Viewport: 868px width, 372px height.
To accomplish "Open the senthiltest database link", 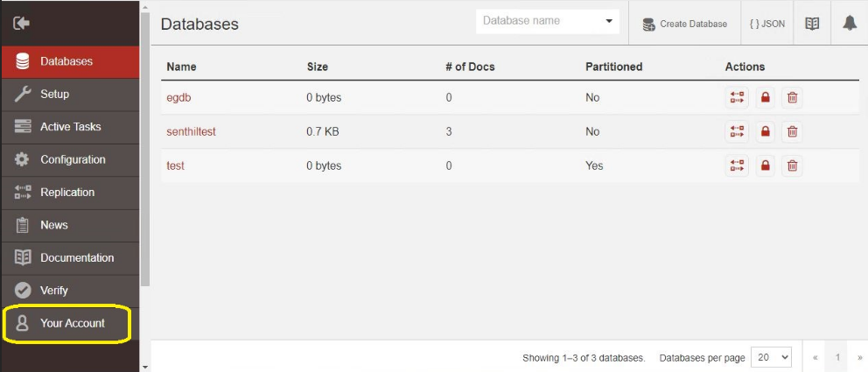I will pos(191,132).
